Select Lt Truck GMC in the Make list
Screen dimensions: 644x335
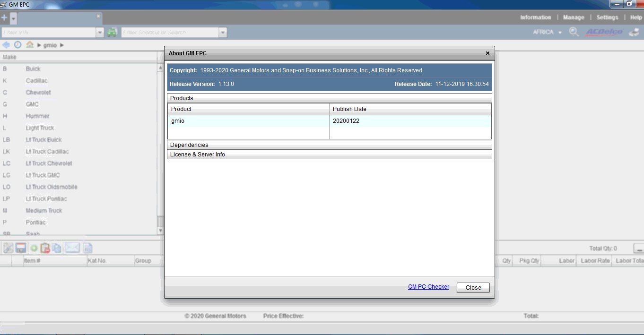click(43, 175)
